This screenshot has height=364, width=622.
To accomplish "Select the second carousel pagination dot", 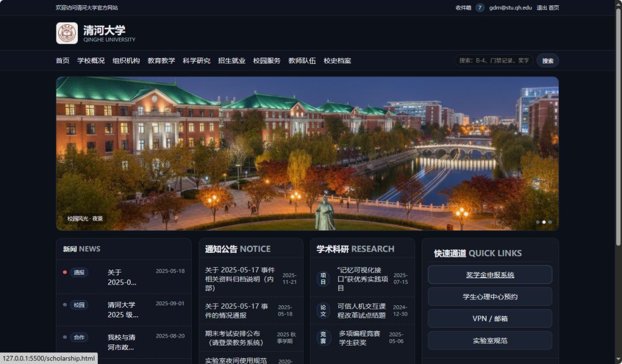I will (x=545, y=221).
